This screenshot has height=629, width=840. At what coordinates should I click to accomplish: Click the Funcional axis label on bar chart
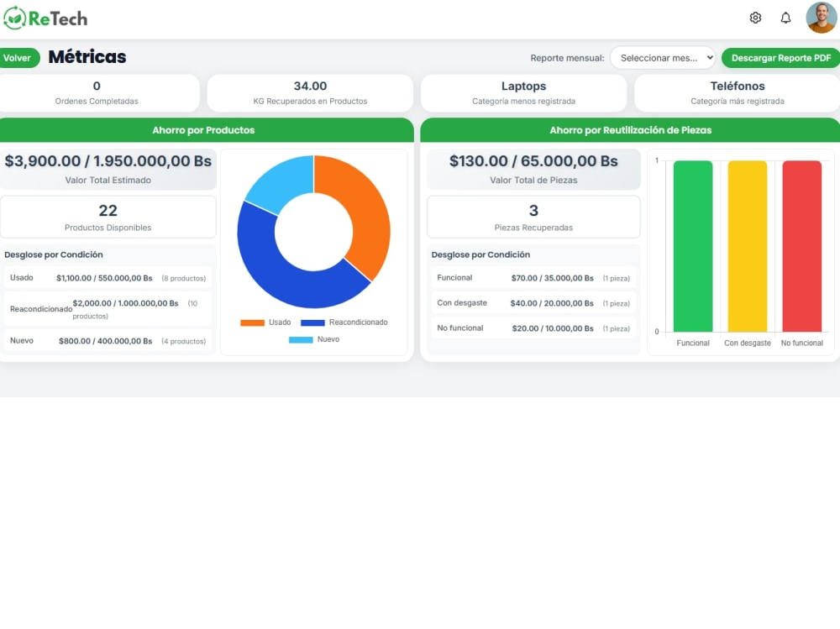693,343
